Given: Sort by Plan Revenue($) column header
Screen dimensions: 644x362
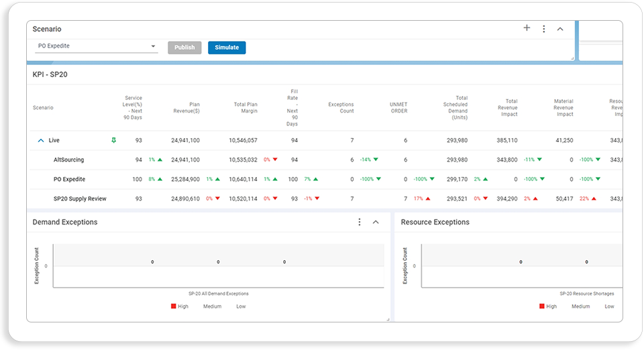Looking at the screenshot, I should point(186,107).
